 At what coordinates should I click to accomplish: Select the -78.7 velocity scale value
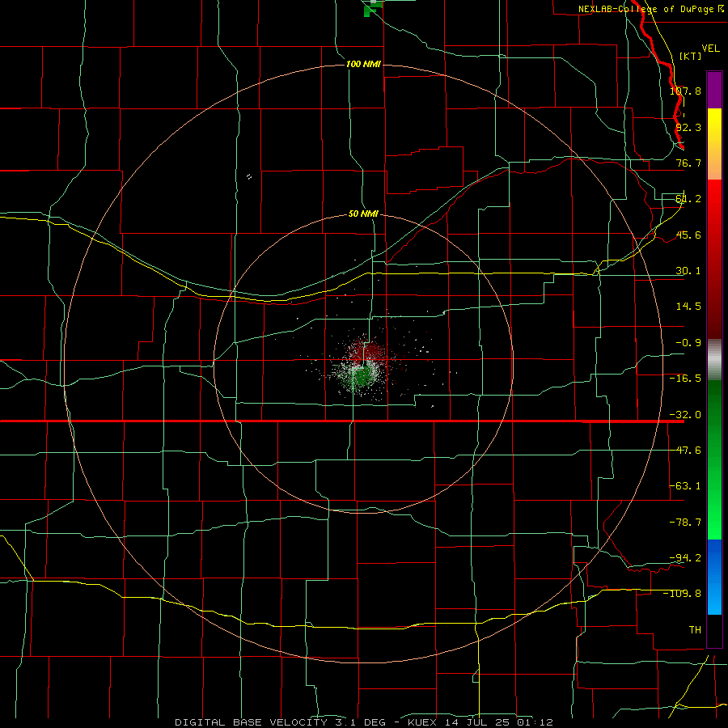coord(685,523)
